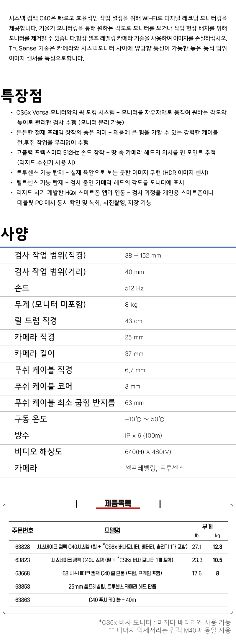The width and height of the screenshot is (236, 644).
Task: Click the '구동 온도' spec label
Action: tap(31, 419)
